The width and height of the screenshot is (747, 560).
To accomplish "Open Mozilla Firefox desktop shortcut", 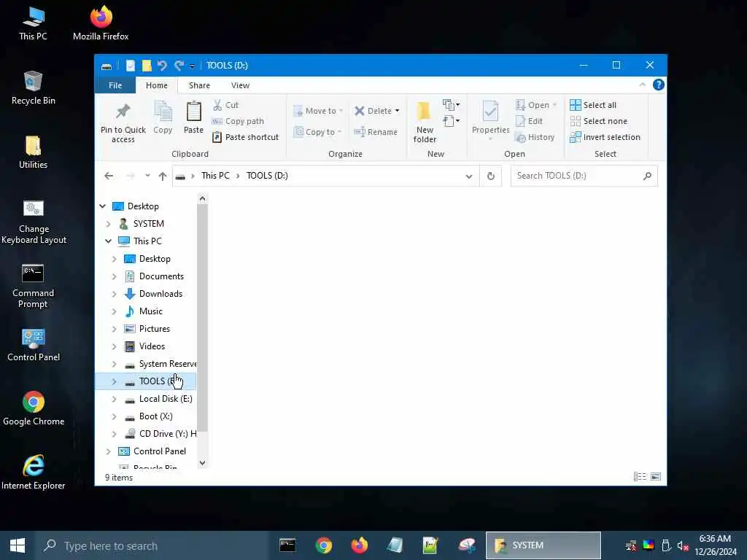I will pos(101,24).
